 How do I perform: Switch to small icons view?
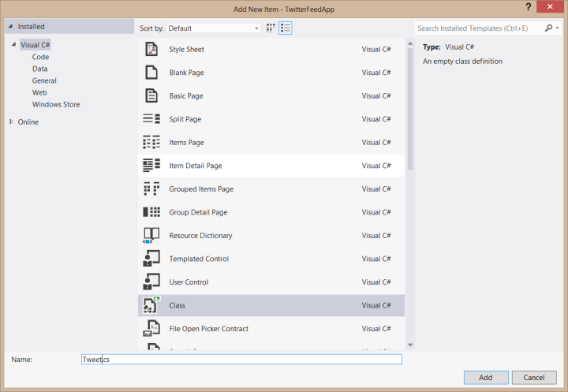[x=271, y=28]
